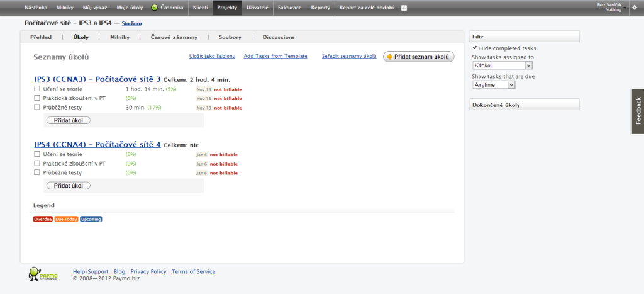
Task: Expand the Dokončené úkoly panel
Action: [x=524, y=105]
